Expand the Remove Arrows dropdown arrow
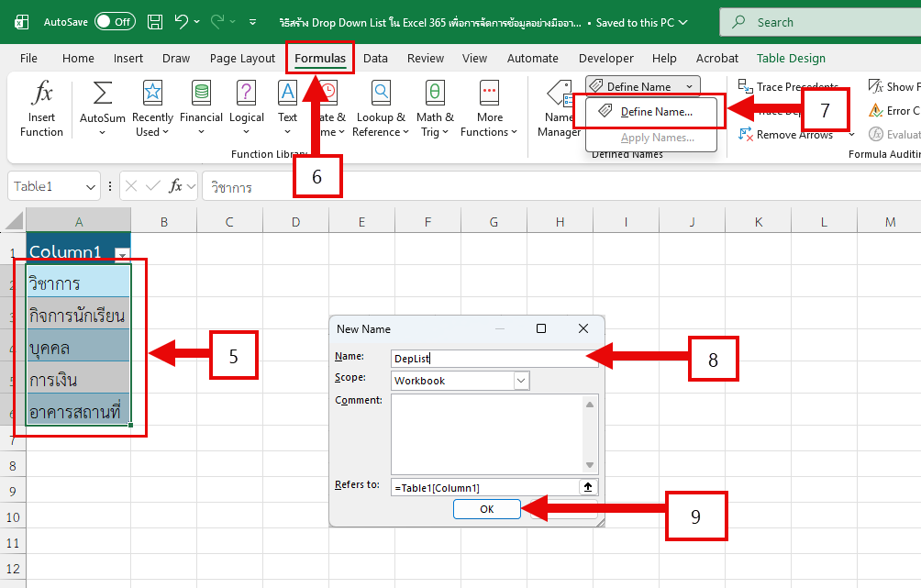 pyautogui.click(x=851, y=135)
